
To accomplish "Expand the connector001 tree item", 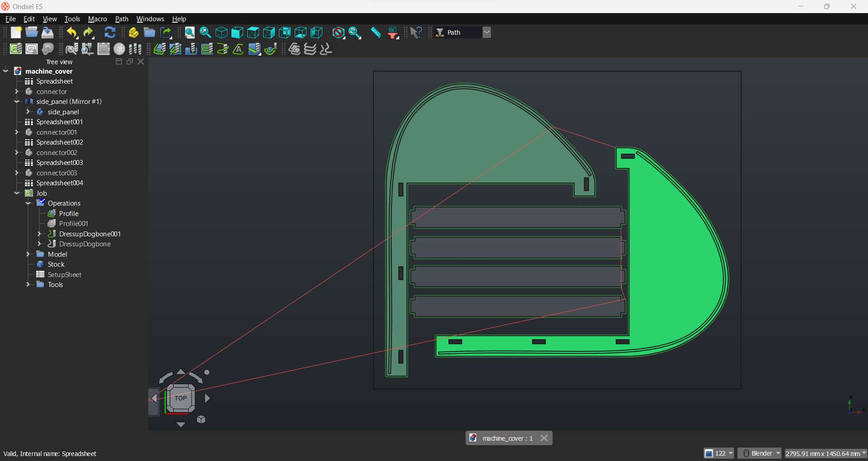I will pyautogui.click(x=17, y=132).
